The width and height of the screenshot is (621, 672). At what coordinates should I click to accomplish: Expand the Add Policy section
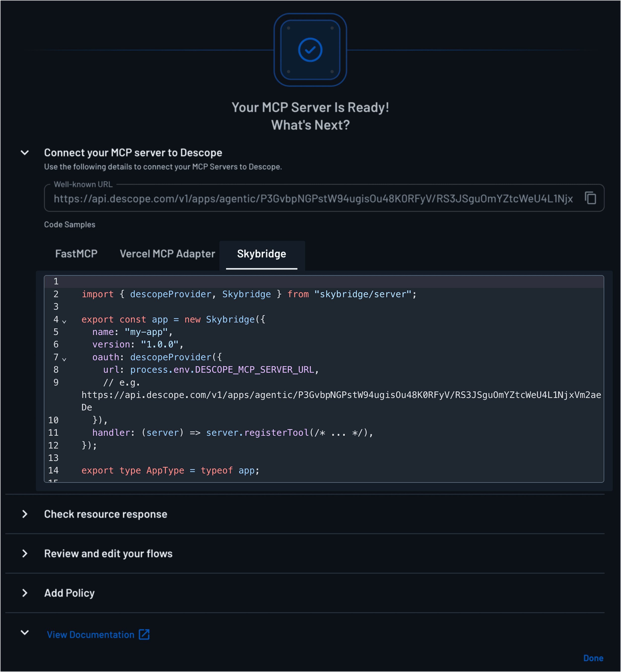tap(25, 593)
